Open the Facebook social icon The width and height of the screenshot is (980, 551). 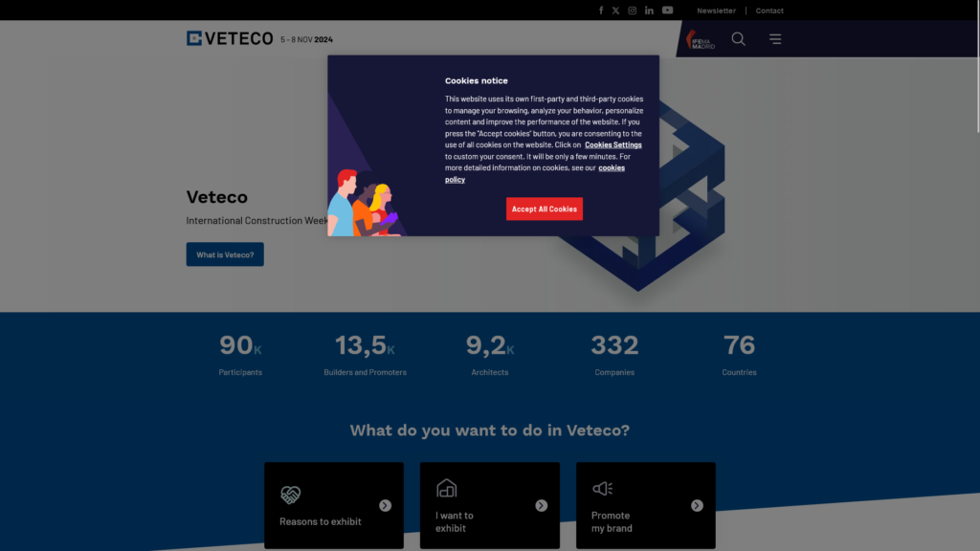[x=601, y=11]
